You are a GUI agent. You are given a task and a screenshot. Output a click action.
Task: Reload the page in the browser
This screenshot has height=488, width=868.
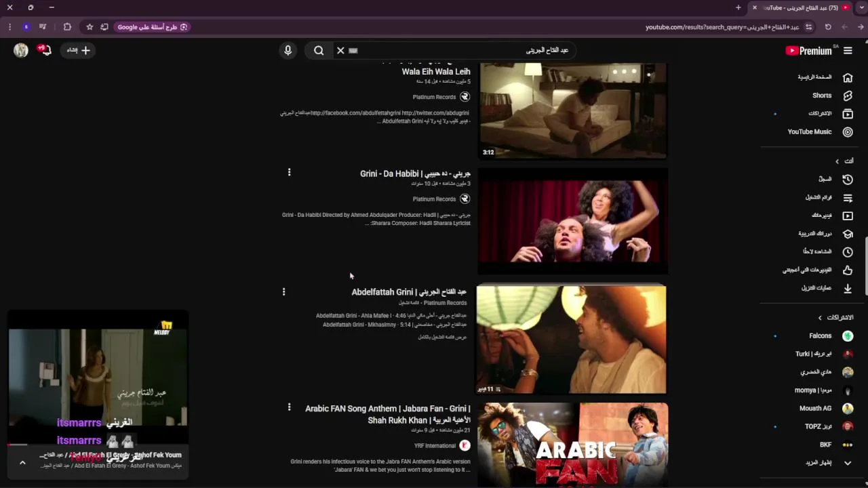(x=828, y=27)
